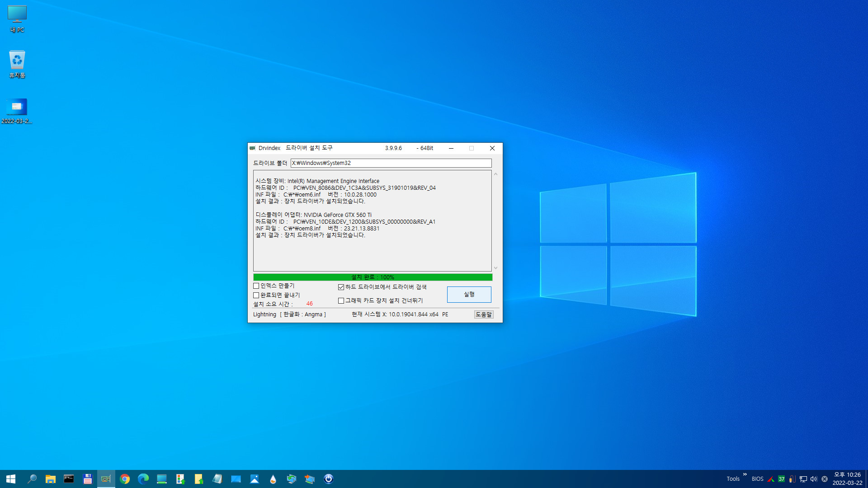Open the checklist with green arrow icon
The height and width of the screenshot is (488, 868).
click(180, 479)
